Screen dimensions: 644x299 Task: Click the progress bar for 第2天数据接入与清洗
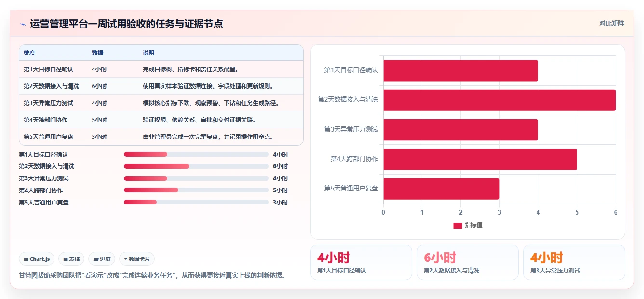tap(196, 166)
